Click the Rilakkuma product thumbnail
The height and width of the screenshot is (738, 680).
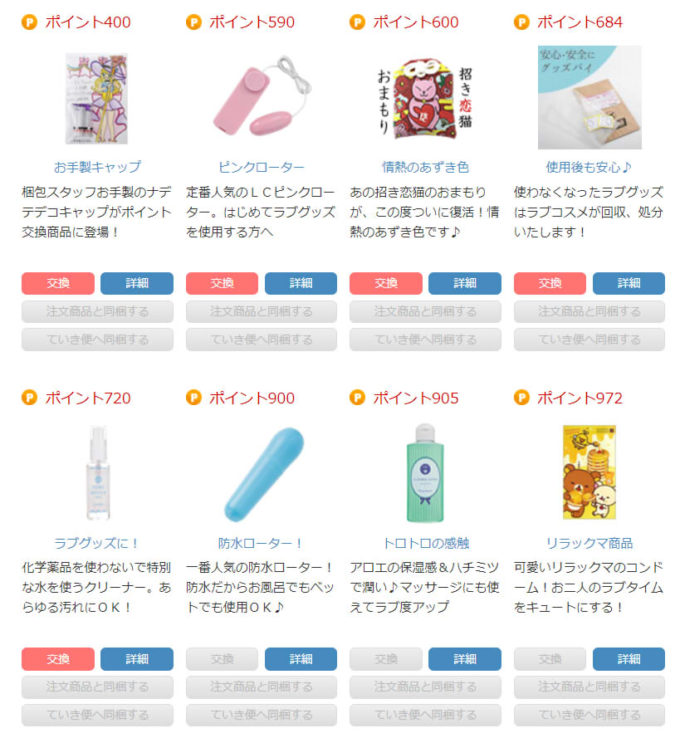coord(589,472)
